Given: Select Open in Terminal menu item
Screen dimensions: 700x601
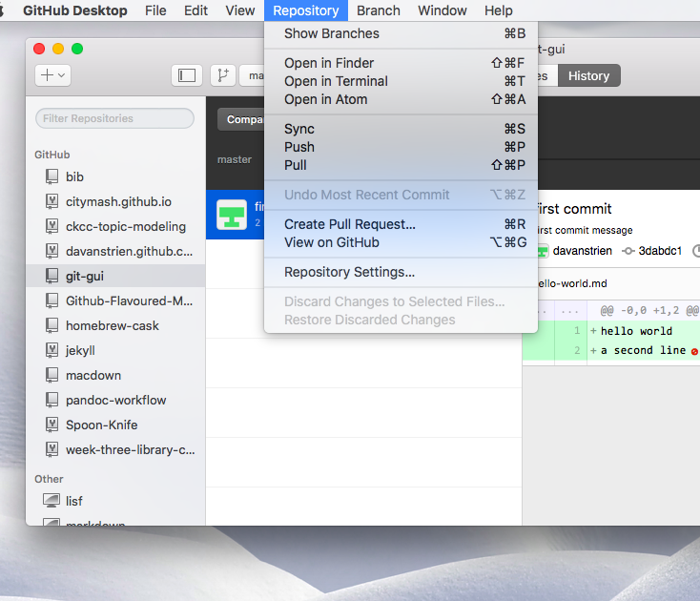Looking at the screenshot, I should pyautogui.click(x=336, y=81).
